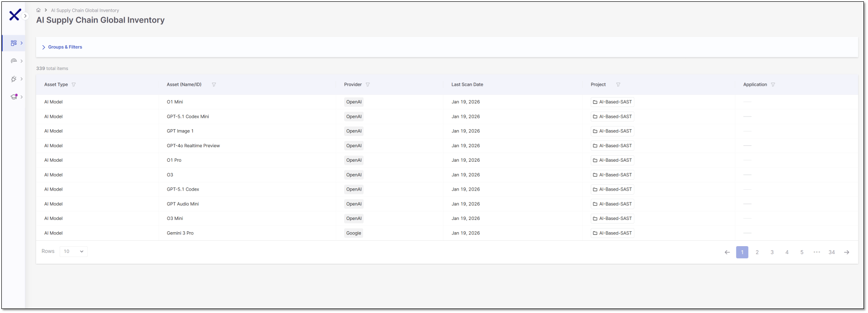The image size is (868, 313).
Task: Filter the Asset Type column
Action: [x=74, y=84]
